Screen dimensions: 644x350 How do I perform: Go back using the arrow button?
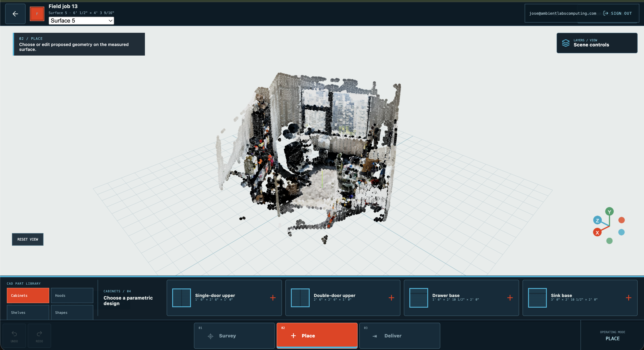click(15, 14)
